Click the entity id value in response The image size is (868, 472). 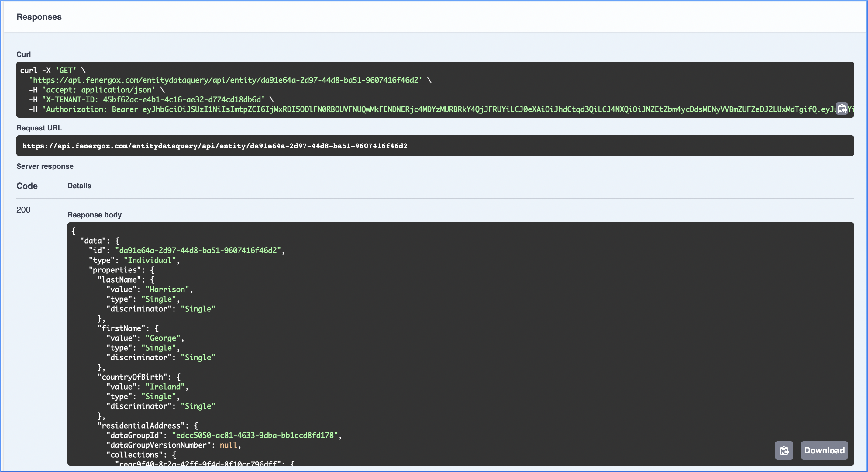coord(198,250)
